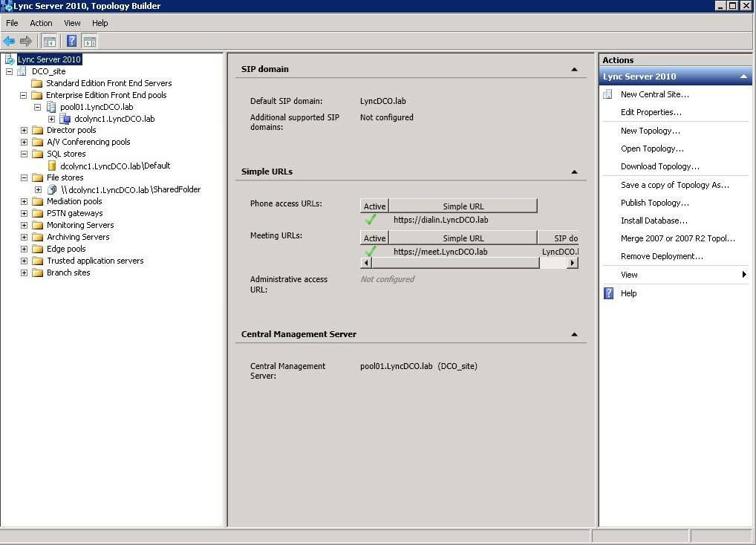This screenshot has height=545, width=756.
Task: Select the Mediation pools folder
Action: (x=74, y=201)
